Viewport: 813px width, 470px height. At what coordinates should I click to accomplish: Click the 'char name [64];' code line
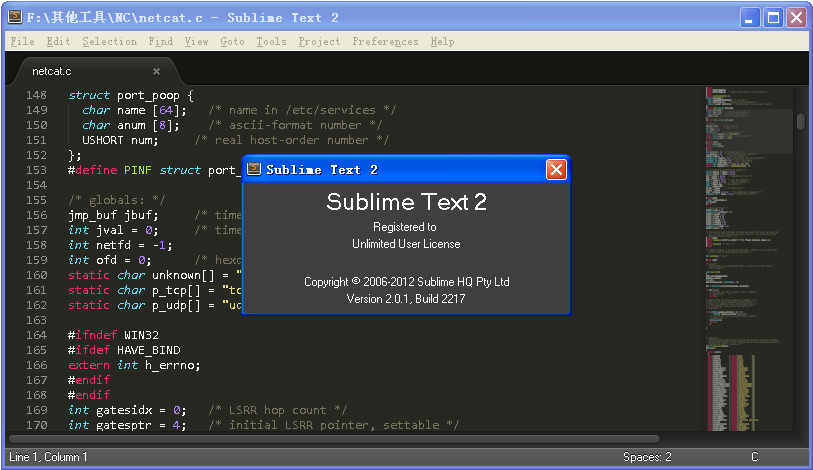134,110
